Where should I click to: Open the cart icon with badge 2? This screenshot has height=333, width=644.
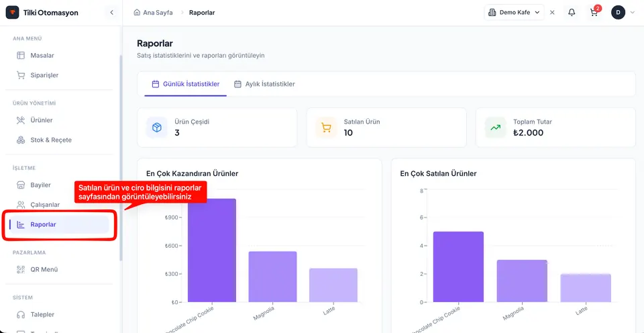tap(594, 12)
